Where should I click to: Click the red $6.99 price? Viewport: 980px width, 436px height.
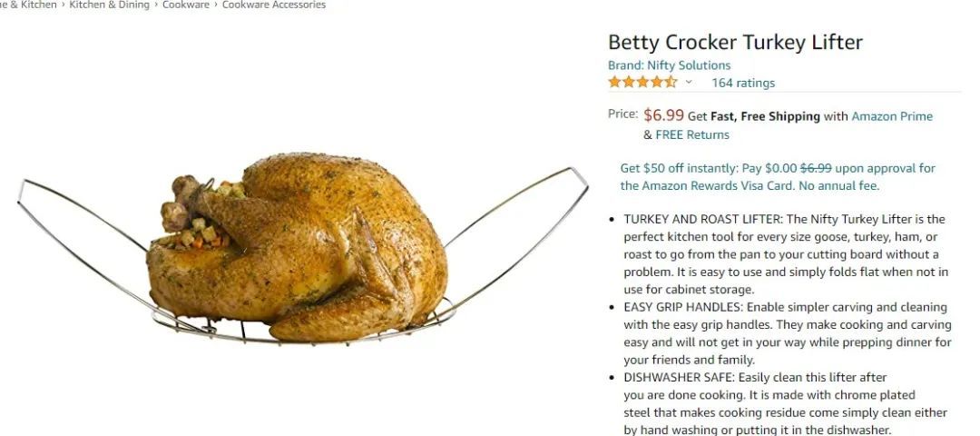coord(663,115)
